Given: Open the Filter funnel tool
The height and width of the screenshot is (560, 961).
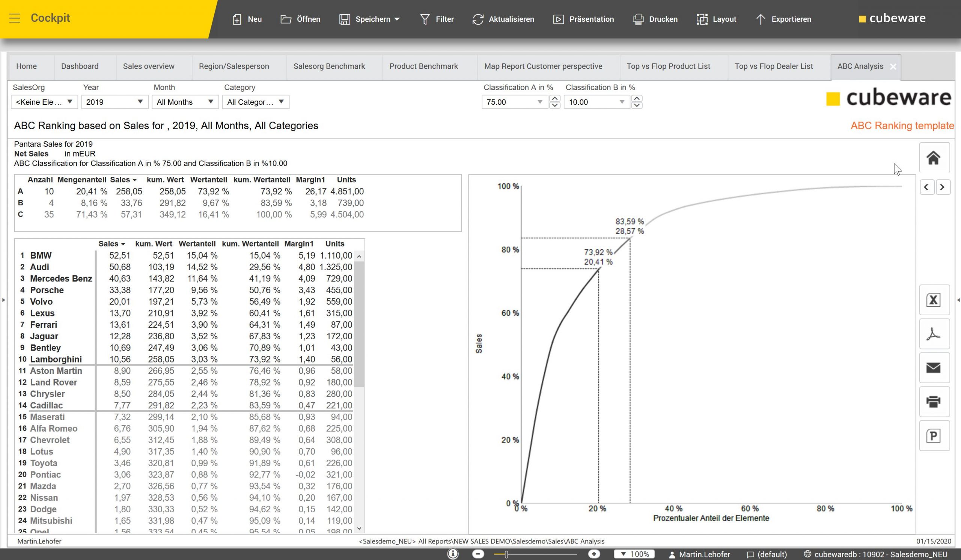Looking at the screenshot, I should click(437, 19).
